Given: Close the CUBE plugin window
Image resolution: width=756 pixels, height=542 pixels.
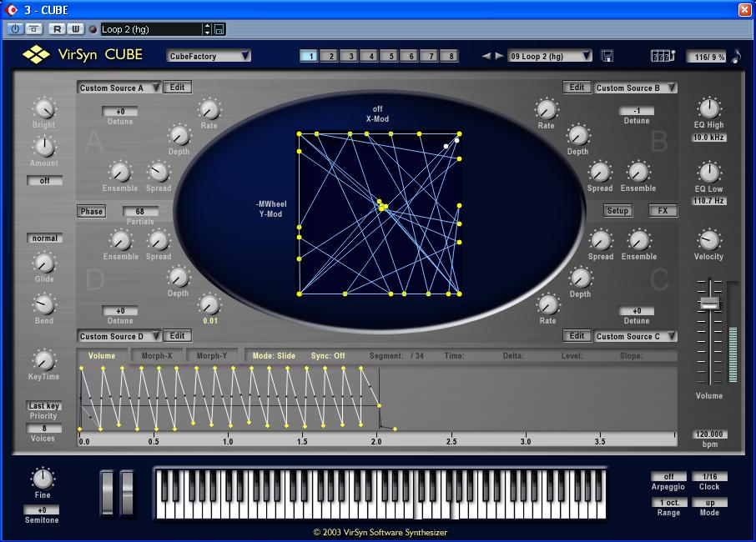Looking at the screenshot, I should (744, 10).
